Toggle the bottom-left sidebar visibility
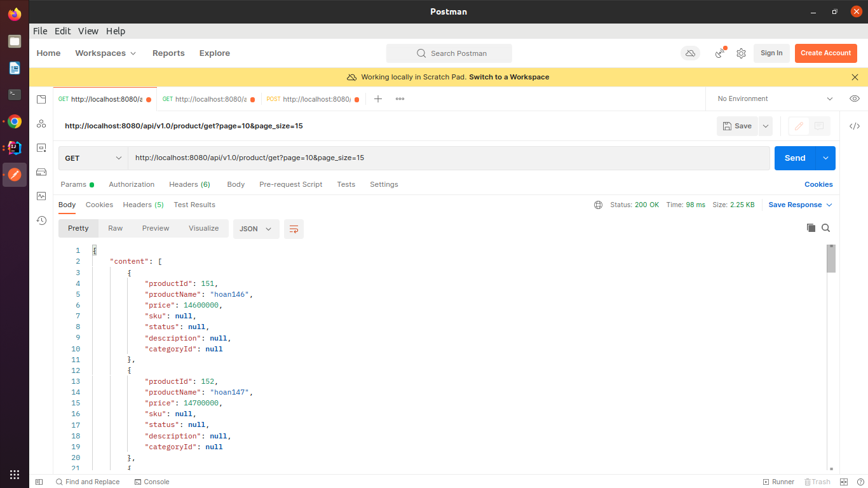The height and width of the screenshot is (488, 868). 39,482
